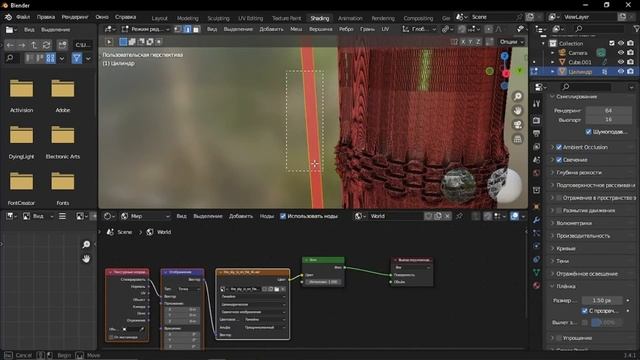Switch to the Layout workspace tab
This screenshot has height=360, width=640.
(160, 18)
